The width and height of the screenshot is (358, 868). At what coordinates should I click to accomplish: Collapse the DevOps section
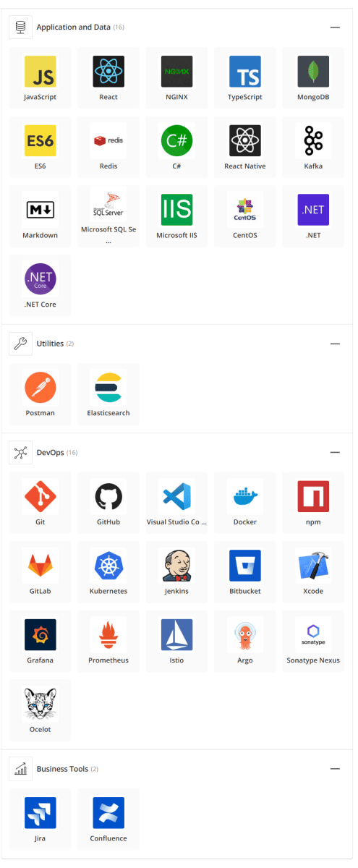335,452
